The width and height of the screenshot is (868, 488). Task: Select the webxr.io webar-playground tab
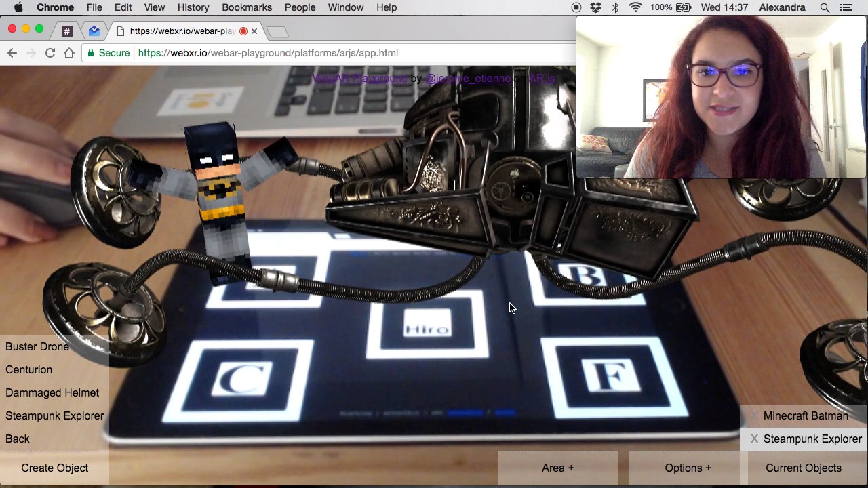point(182,31)
